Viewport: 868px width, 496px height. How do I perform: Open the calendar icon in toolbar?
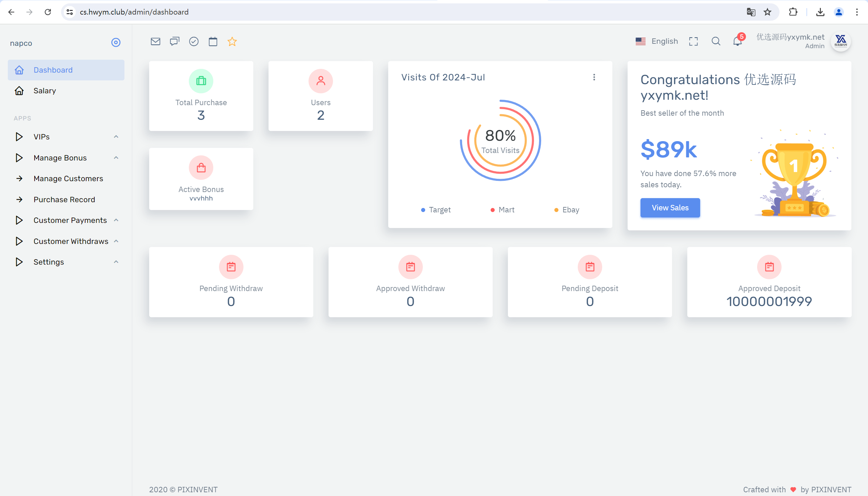[x=213, y=42]
